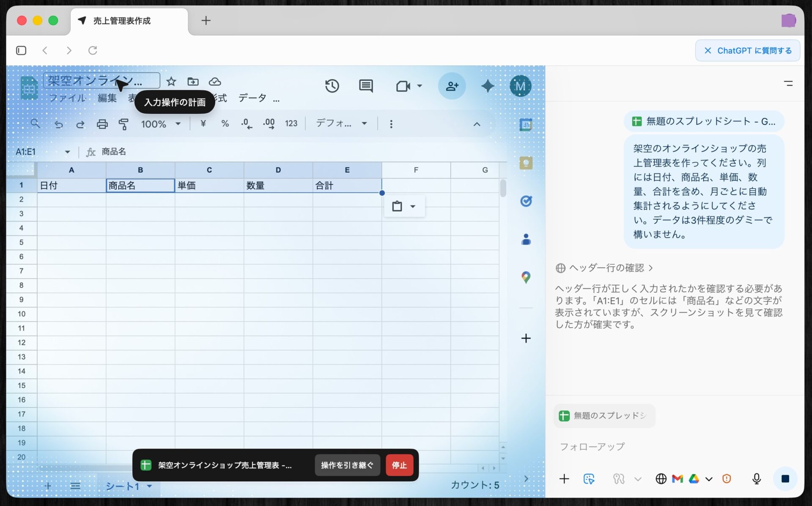Click the Gemini sparkle icon

tap(488, 86)
